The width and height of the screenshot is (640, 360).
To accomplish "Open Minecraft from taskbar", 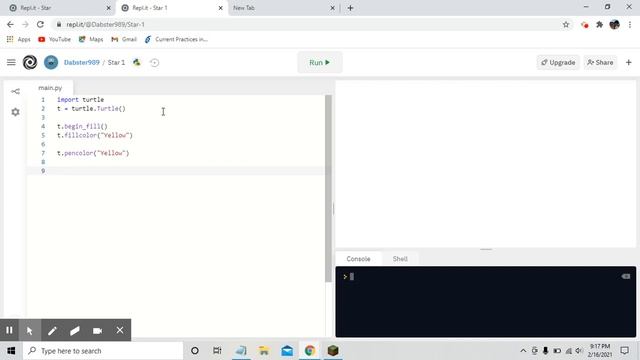I will [x=333, y=351].
